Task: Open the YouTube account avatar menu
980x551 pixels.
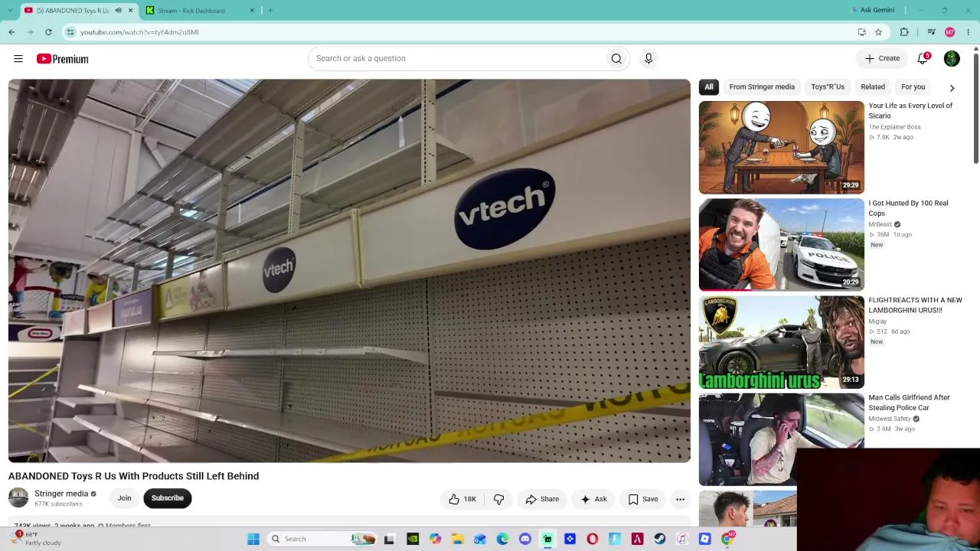Action: click(x=952, y=58)
